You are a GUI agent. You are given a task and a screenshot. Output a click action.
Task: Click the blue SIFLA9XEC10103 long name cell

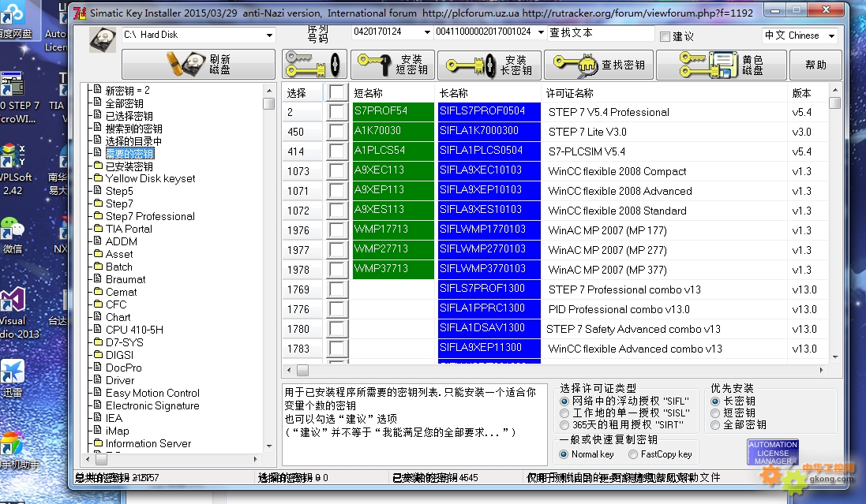click(489, 170)
